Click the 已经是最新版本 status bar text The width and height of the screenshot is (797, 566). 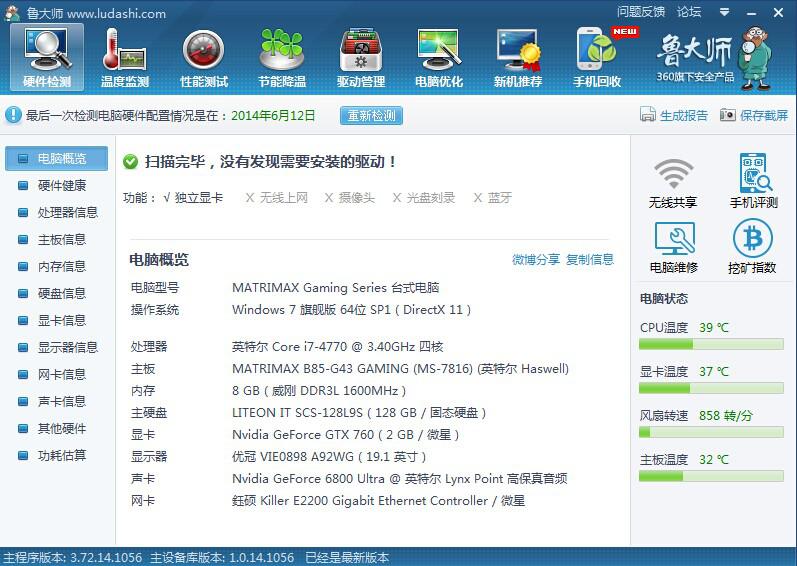(347, 557)
